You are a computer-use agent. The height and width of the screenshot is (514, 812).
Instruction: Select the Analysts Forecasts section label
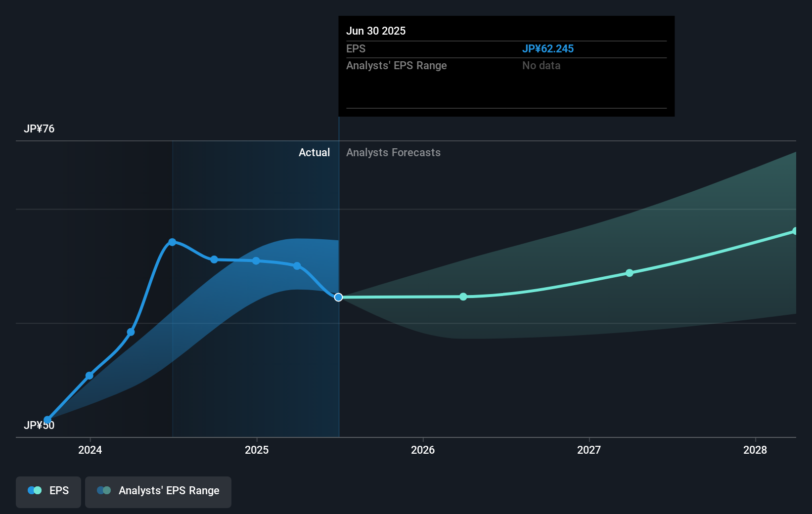click(393, 153)
